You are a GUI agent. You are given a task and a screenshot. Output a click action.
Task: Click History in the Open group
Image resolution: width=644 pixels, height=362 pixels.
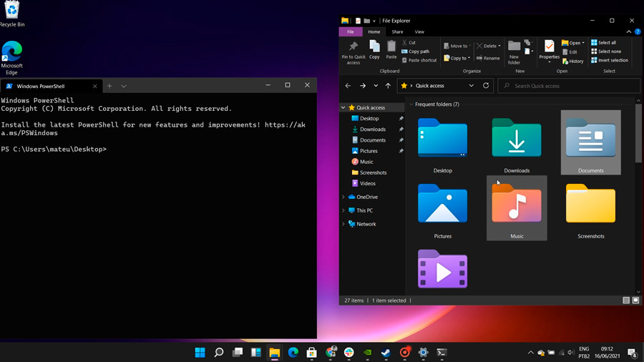pos(572,61)
